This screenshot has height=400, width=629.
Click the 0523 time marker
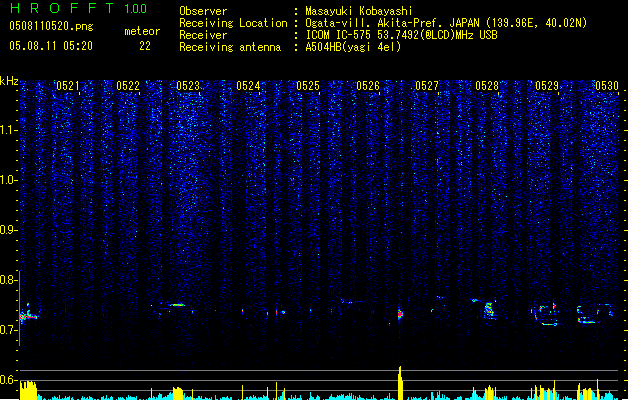pyautogui.click(x=188, y=86)
